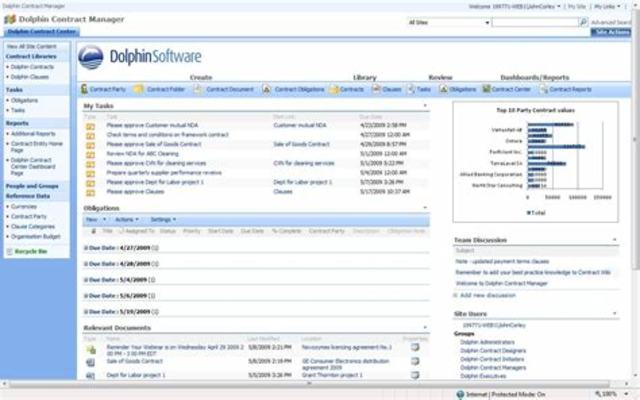
Task: Open the Site Users web part menu arrow
Action: [615, 313]
